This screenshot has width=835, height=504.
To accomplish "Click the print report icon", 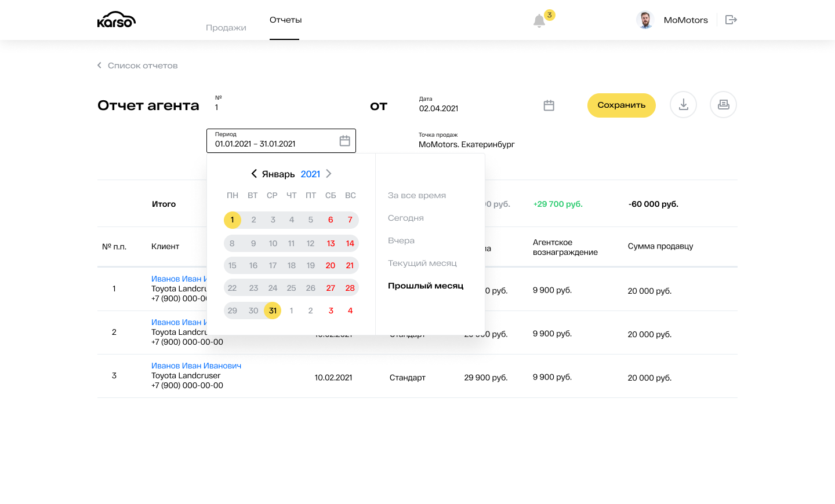I will point(723,105).
